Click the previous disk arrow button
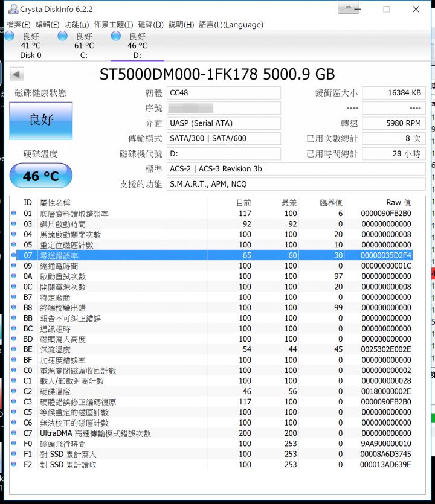Screen dimensions: 435x504 tap(17, 74)
